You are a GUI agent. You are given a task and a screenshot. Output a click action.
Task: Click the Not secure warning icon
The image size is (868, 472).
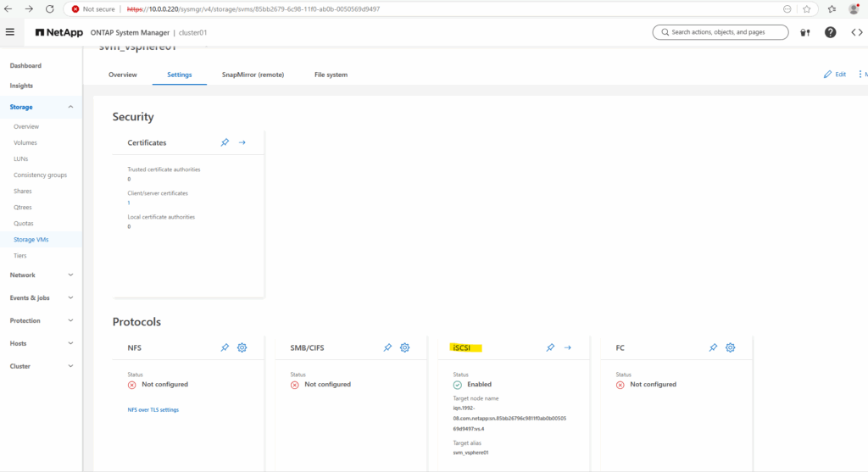click(75, 8)
